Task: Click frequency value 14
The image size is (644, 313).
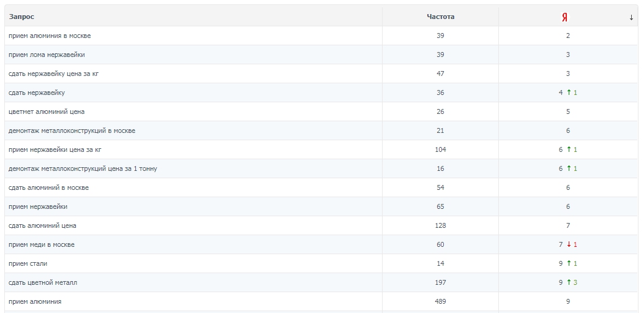Action: pyautogui.click(x=440, y=263)
